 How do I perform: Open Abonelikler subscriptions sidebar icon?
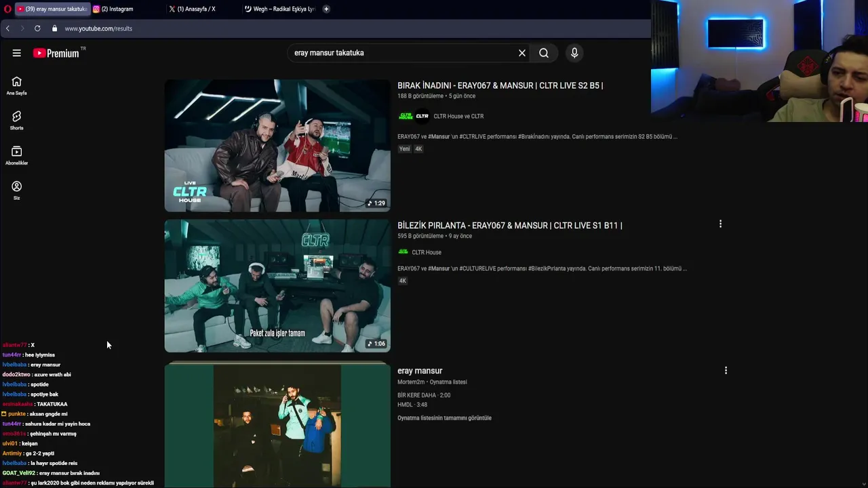coord(16,155)
